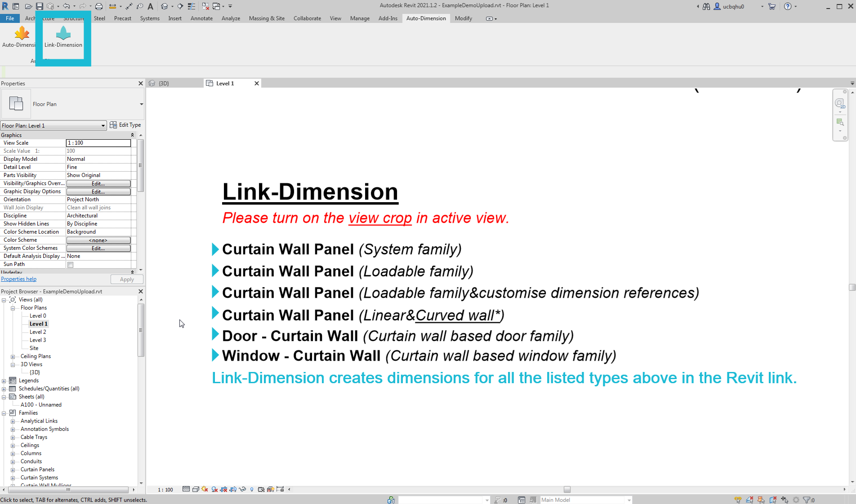Reveal hidden elements with the lightbulb

coord(252,489)
